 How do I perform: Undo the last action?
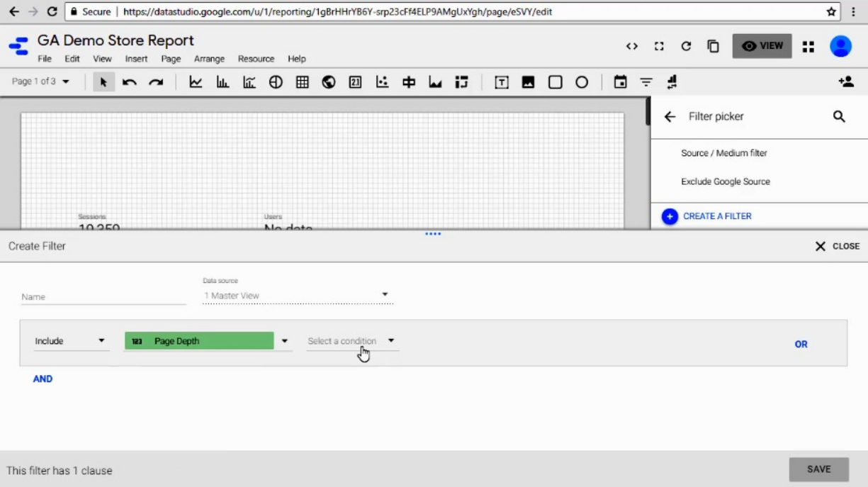click(x=129, y=82)
